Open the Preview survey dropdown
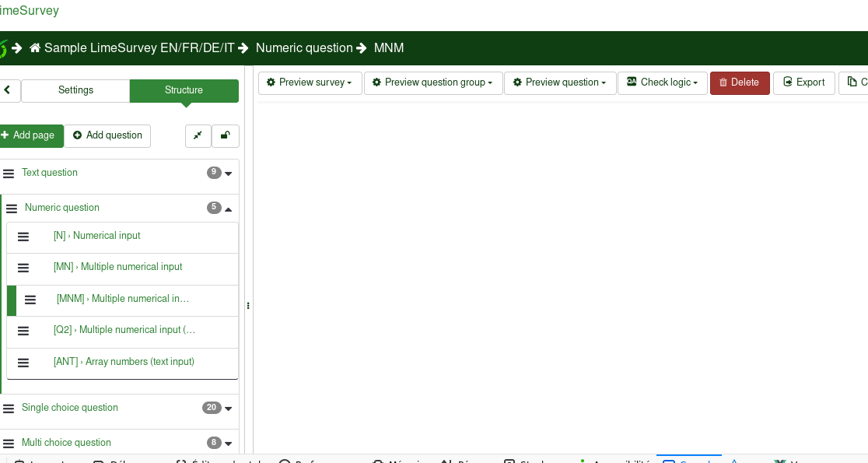The height and width of the screenshot is (463, 868). coord(310,82)
